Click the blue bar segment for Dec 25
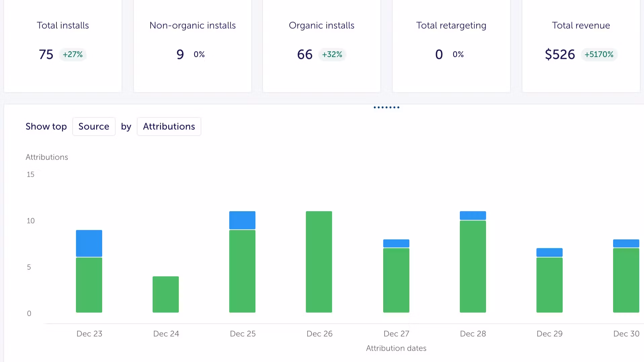The width and height of the screenshot is (644, 362). 242,220
